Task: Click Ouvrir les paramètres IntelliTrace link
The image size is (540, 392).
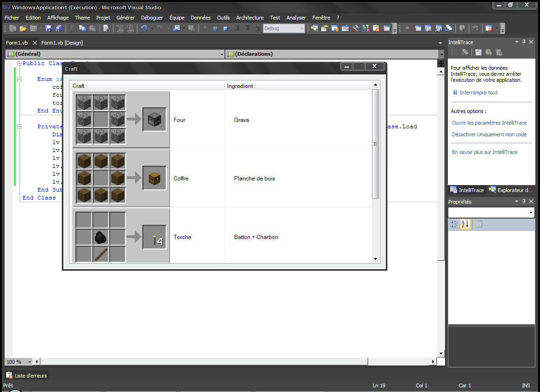Action: pyautogui.click(x=489, y=123)
